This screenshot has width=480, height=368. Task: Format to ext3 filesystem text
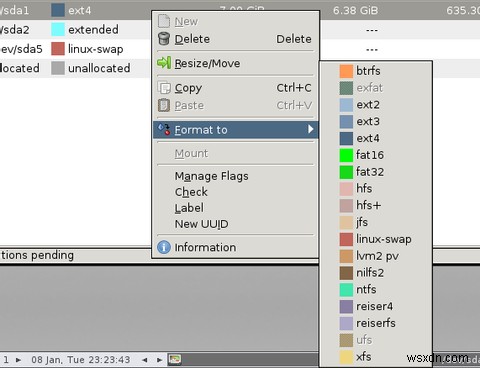pos(368,121)
